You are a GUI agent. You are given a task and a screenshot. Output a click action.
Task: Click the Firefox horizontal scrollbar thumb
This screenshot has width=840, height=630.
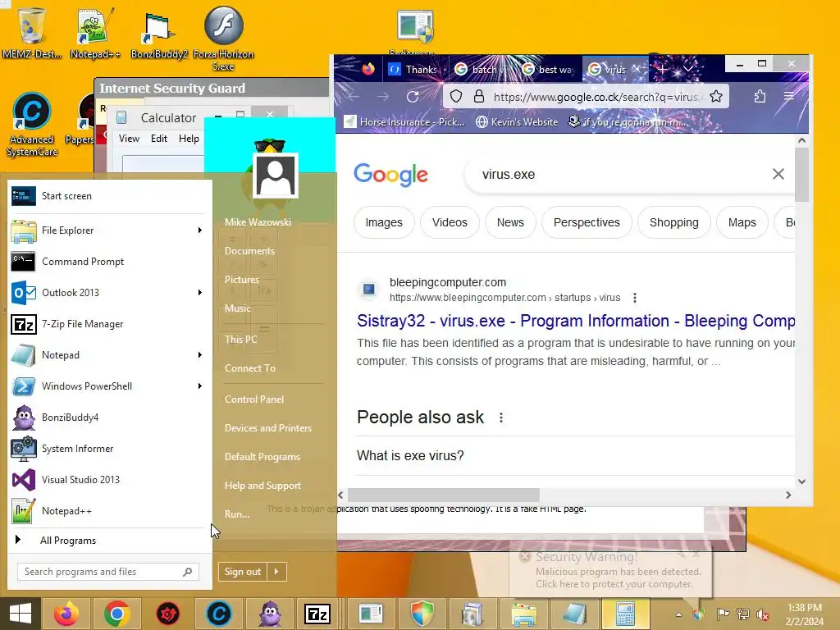tap(444, 495)
